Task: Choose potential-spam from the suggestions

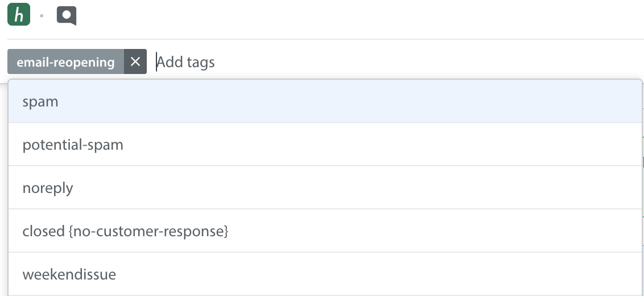Action: (x=325, y=145)
